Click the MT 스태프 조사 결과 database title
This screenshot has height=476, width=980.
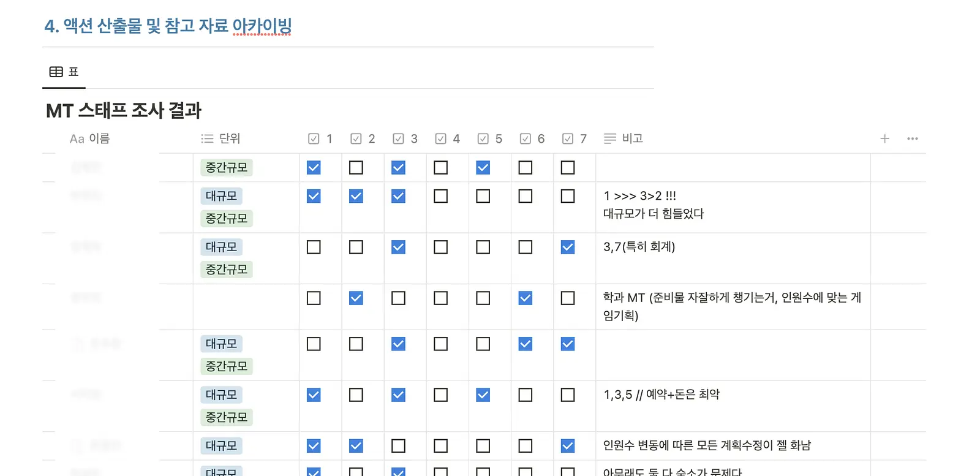pos(124,110)
